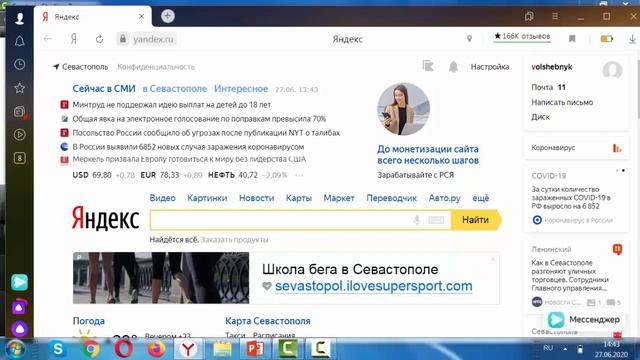
Task: Open Карты service tab
Action: 298,198
